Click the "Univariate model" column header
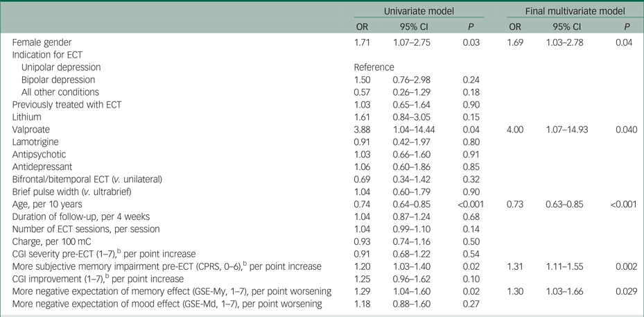This screenshot has height=317, width=644. coord(419,11)
